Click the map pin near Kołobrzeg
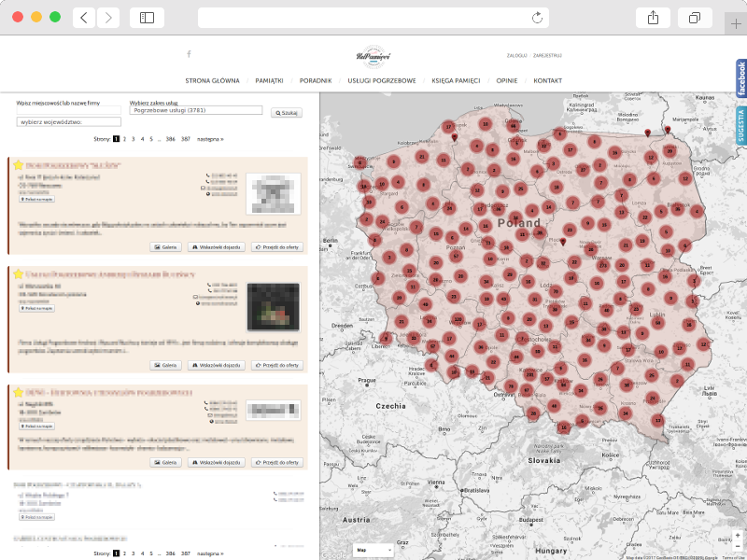Viewport: 747px width, 560px height. [454, 137]
